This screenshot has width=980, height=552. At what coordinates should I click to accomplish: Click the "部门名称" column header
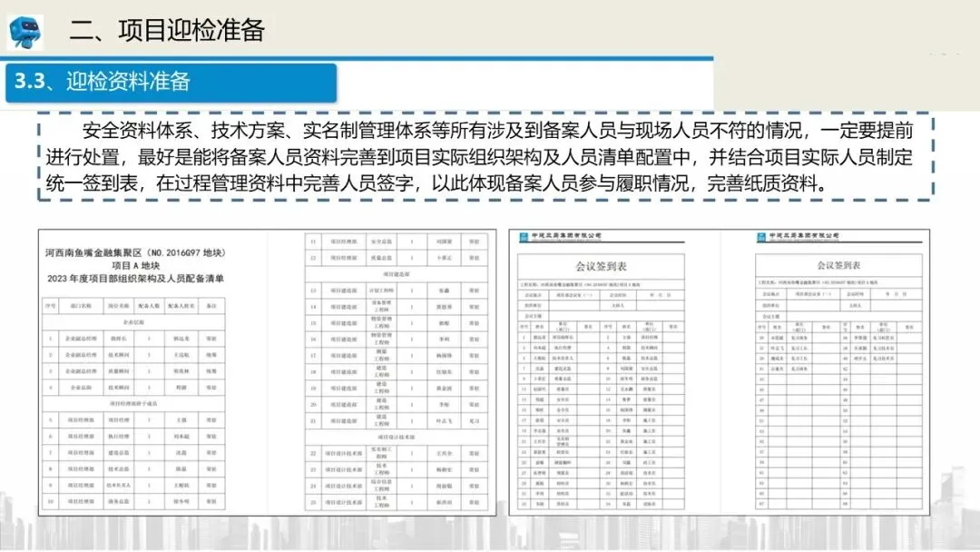pyautogui.click(x=82, y=306)
